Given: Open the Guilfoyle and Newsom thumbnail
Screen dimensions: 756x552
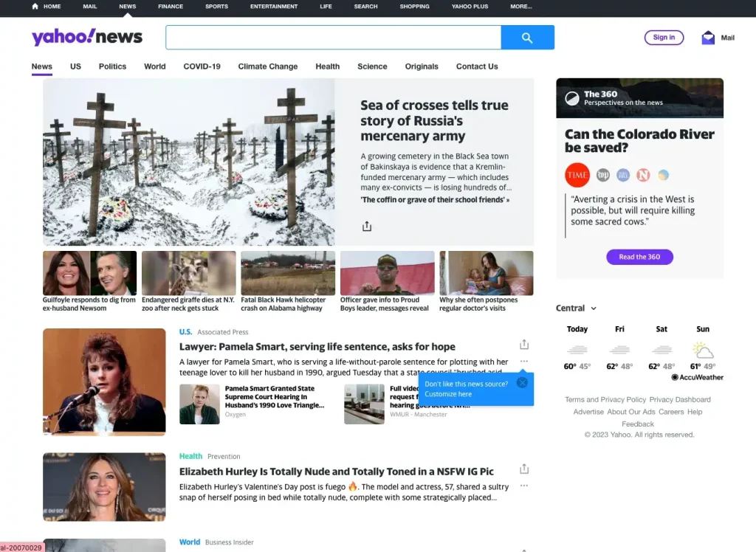Looking at the screenshot, I should [89, 273].
